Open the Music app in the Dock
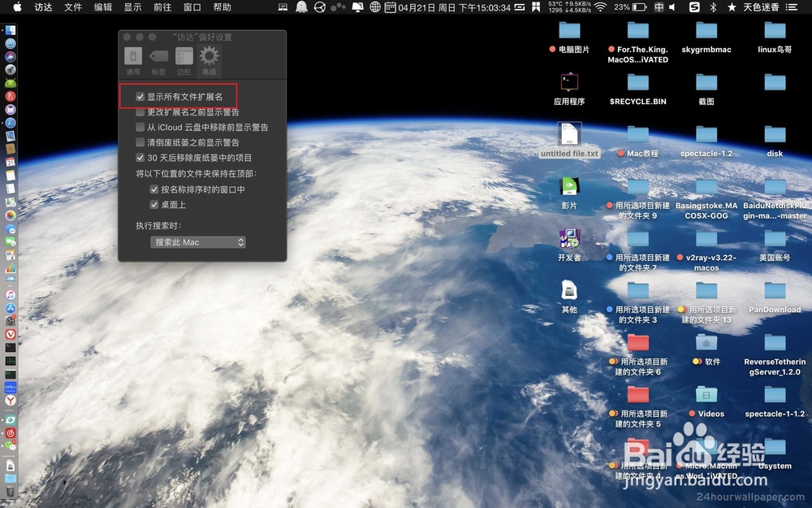This screenshot has width=812, height=508. 10,294
